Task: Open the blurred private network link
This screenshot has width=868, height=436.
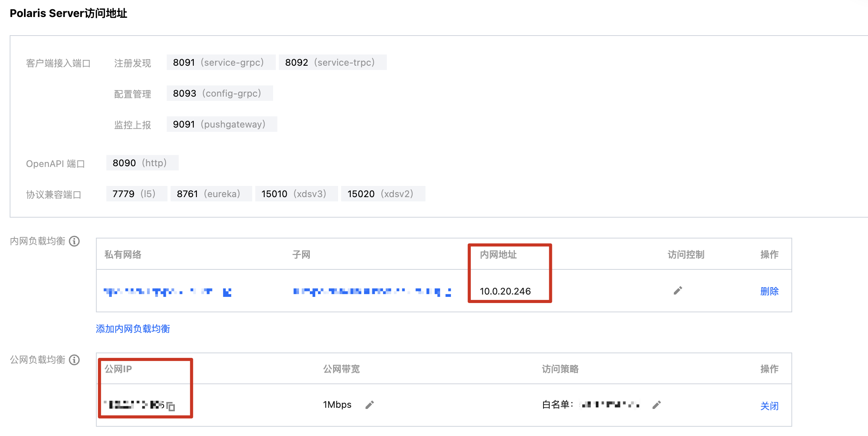Action: point(167,292)
